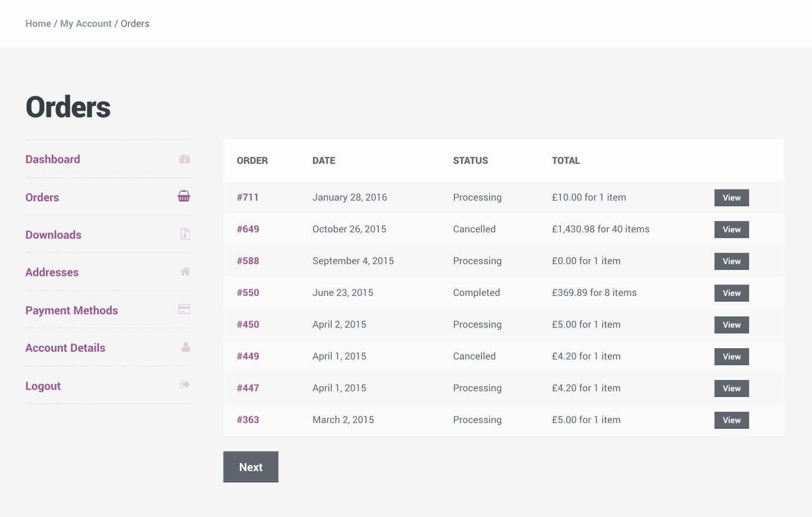This screenshot has width=812, height=517.
Task: Click the Payment Methods card icon
Action: point(184,309)
